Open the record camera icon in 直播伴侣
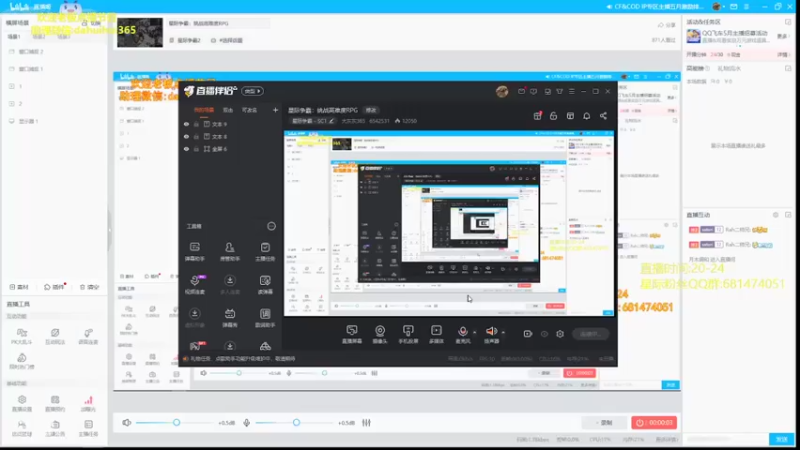Screen dimensions: 800x450 pyautogui.click(x=528, y=334)
